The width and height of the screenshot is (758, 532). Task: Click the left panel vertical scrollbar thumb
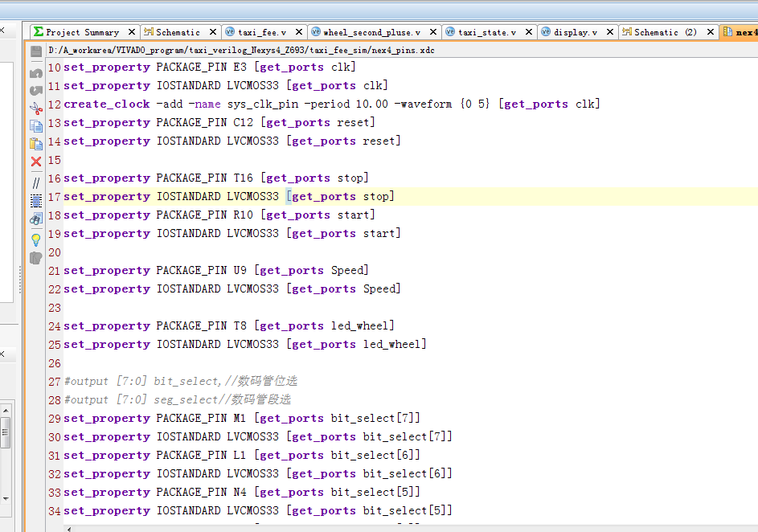(6, 432)
